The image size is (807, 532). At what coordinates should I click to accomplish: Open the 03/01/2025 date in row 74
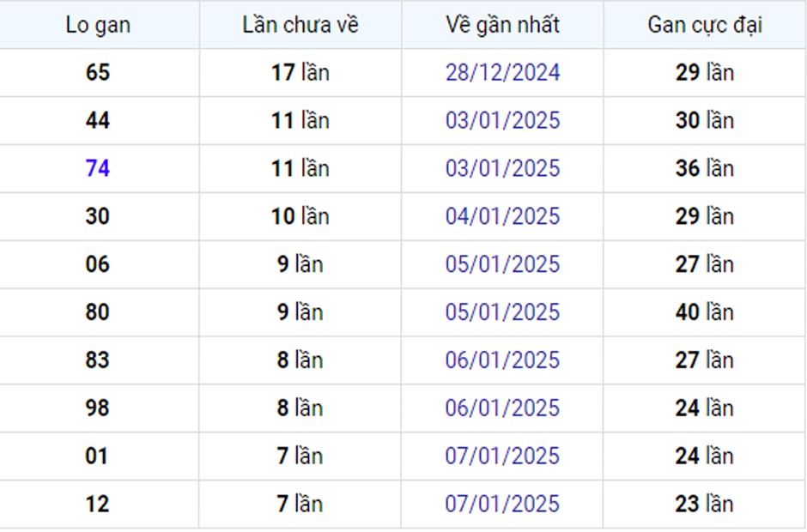click(502, 168)
